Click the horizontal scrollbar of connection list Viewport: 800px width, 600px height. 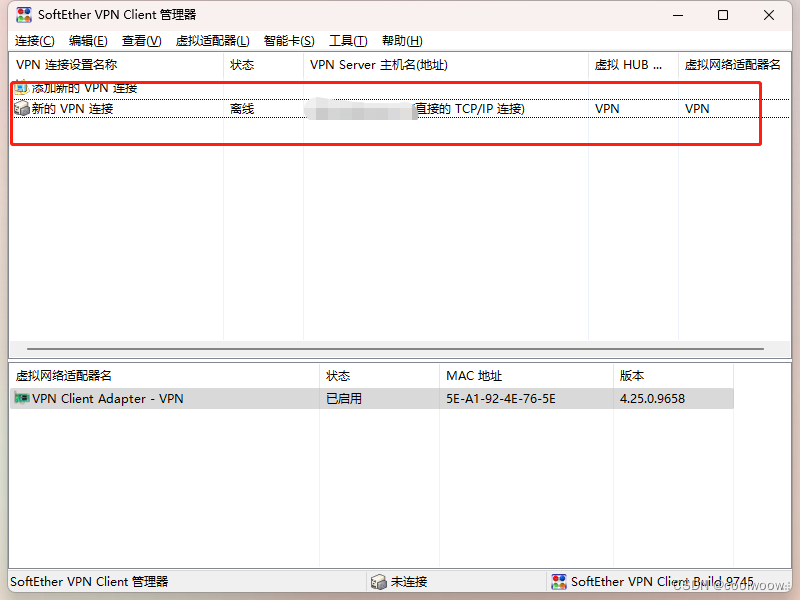pos(395,349)
